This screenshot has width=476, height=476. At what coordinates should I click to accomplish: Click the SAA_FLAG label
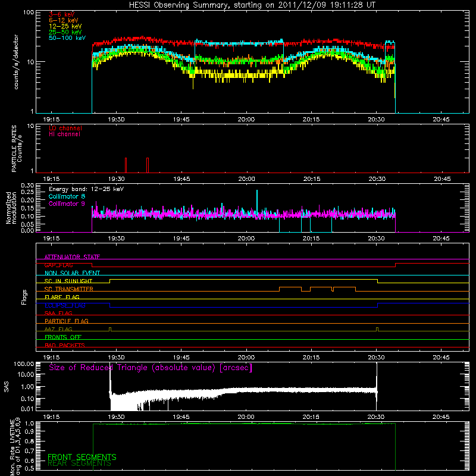point(58,313)
